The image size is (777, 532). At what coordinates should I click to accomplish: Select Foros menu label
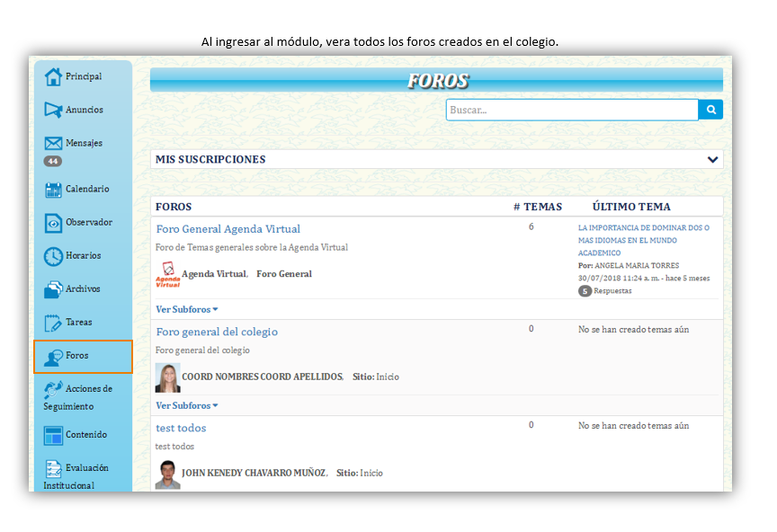click(x=76, y=355)
